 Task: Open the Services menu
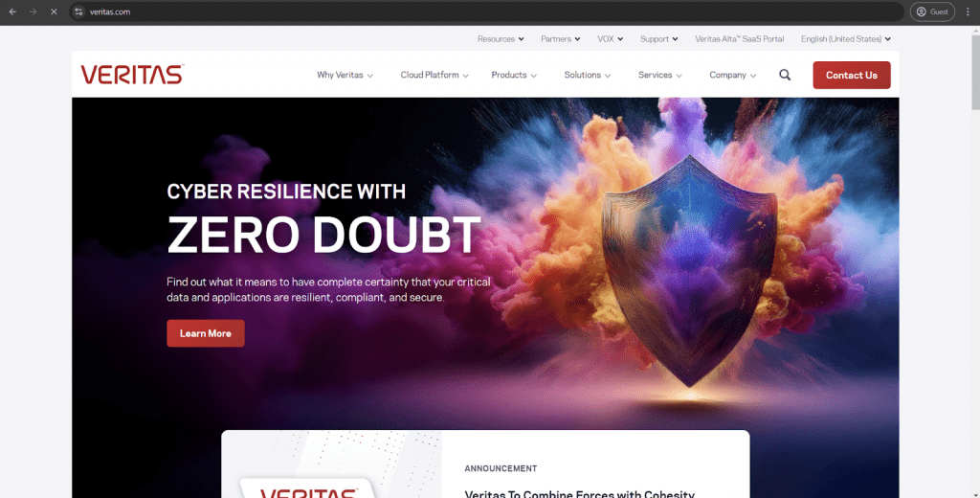click(660, 75)
